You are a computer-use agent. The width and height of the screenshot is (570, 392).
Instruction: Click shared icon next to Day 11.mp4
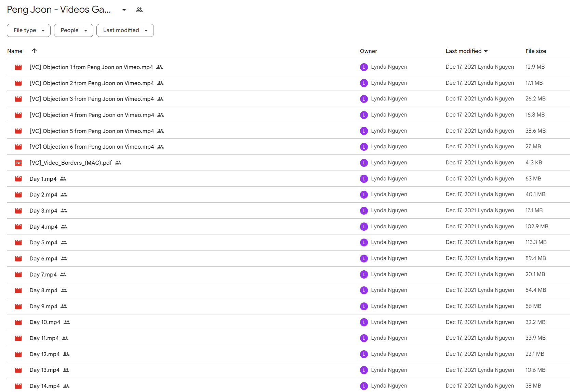click(65, 338)
